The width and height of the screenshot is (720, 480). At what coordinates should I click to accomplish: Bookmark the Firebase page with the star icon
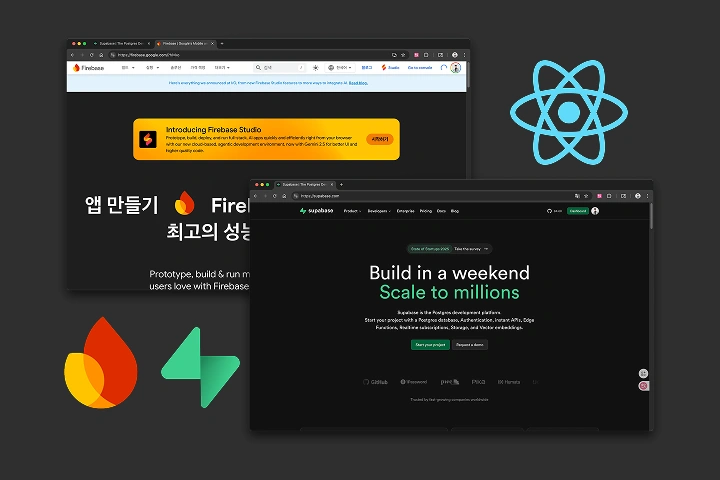click(x=403, y=55)
